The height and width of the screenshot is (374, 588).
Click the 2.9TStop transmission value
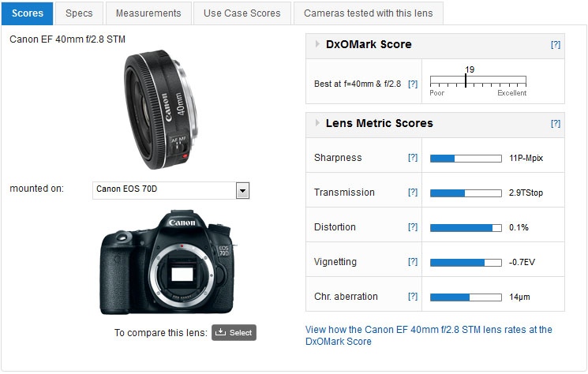526,193
